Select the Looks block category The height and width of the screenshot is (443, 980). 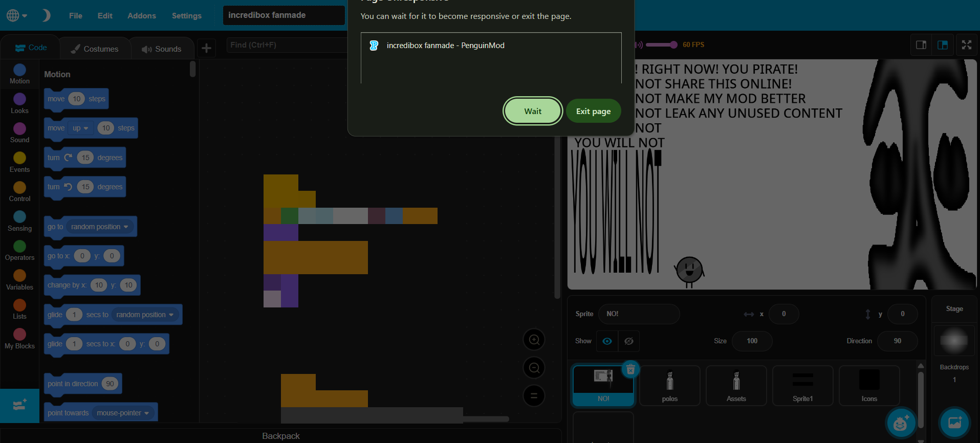19,103
